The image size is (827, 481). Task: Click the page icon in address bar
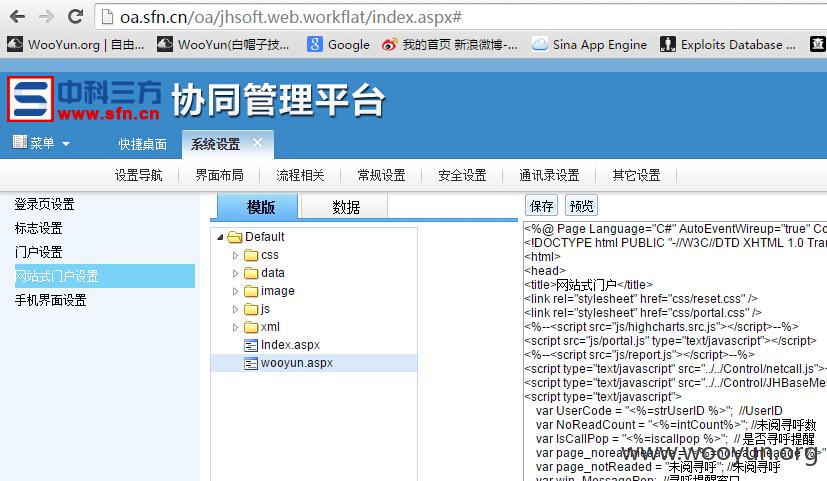107,17
